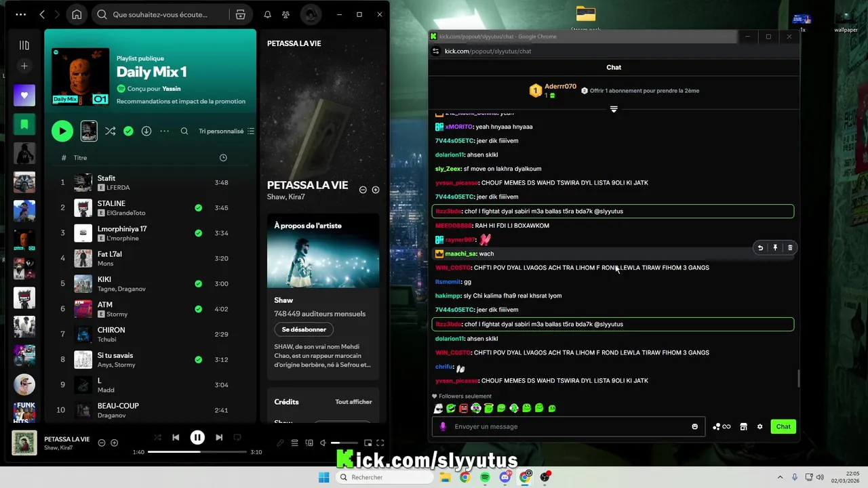Open emoji picker in Kick chat input

point(694,426)
